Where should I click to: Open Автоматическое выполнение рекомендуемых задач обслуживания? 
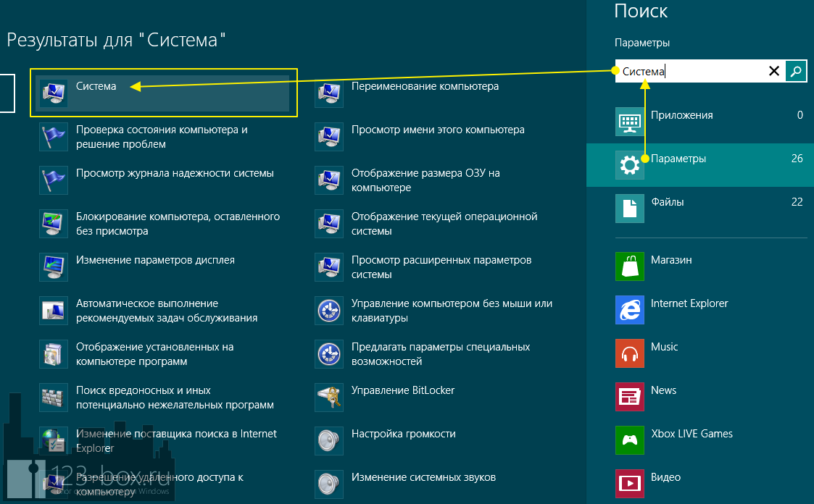(167, 311)
